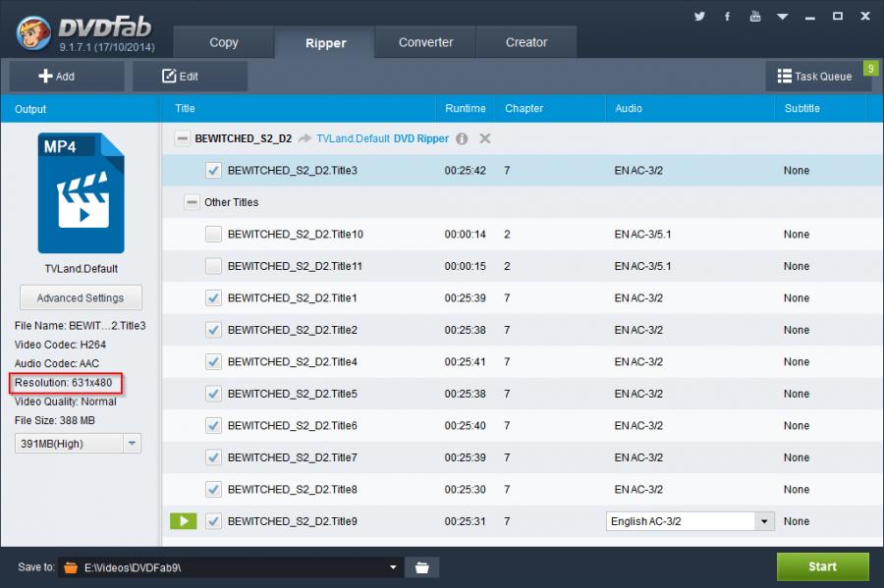884x588 pixels.
Task: Open the English AC-3/2 audio dropdown
Action: (690, 521)
